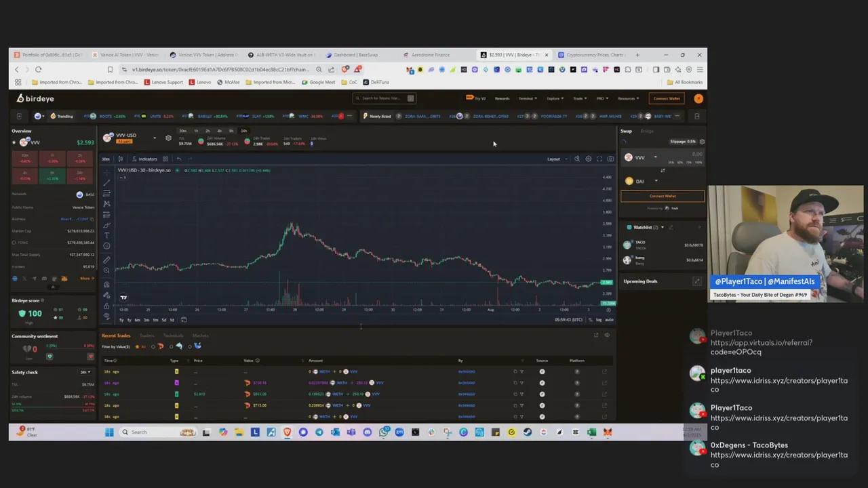Open Layout dropdown on chart
The image size is (868, 488).
click(x=557, y=159)
